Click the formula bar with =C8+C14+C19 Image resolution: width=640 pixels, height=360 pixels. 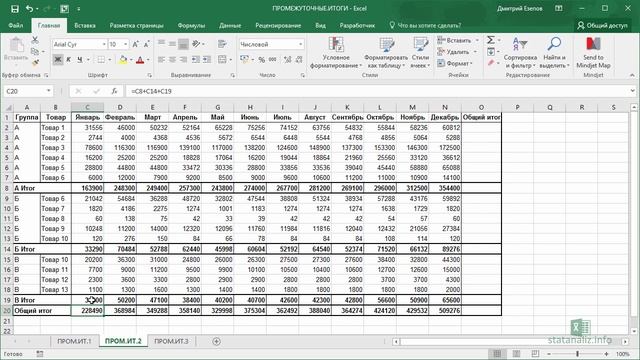tap(378, 91)
